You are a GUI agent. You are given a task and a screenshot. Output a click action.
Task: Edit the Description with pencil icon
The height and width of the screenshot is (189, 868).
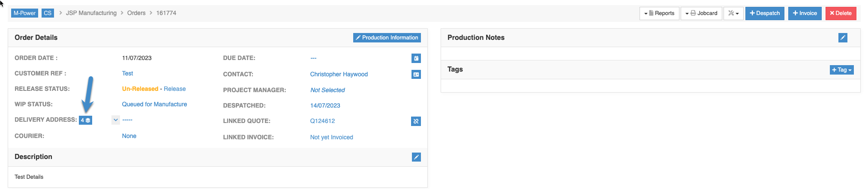416,157
